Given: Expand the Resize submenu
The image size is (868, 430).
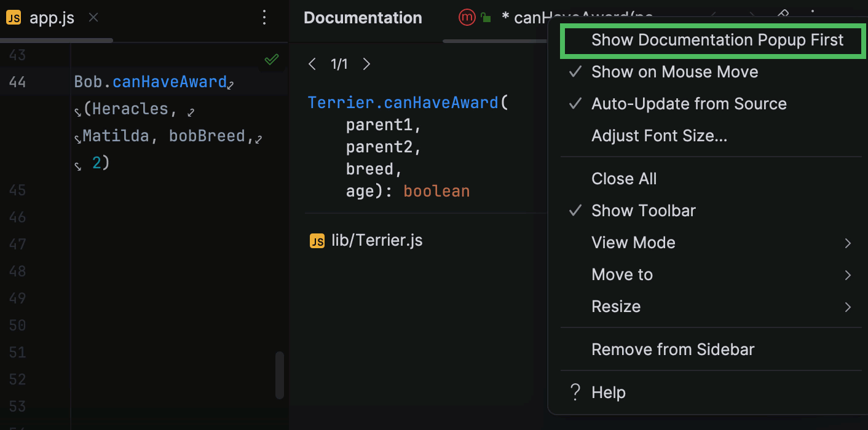Looking at the screenshot, I should click(616, 307).
